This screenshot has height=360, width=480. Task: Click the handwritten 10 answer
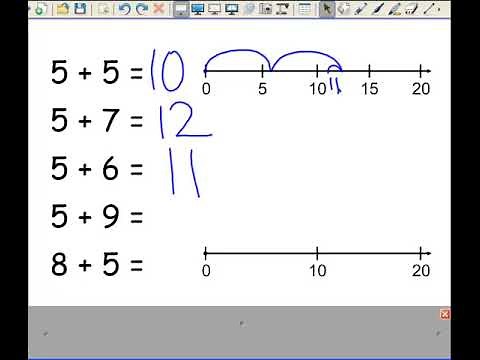167,70
